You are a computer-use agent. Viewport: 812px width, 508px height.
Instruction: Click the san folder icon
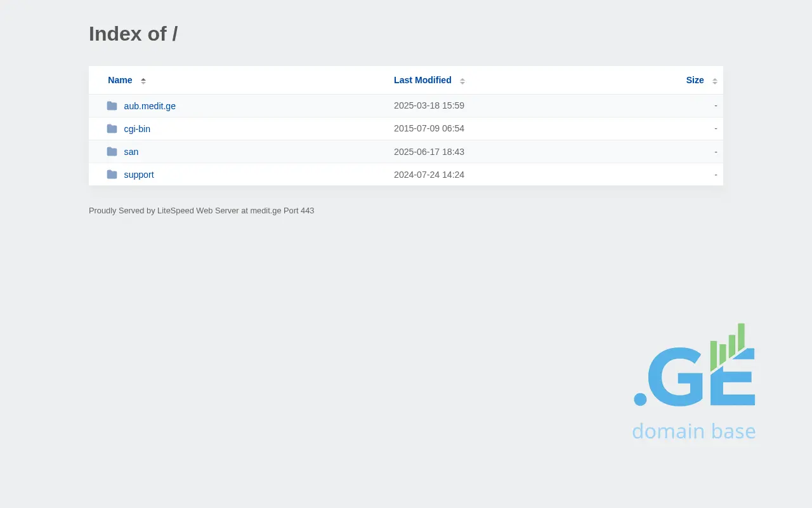tap(112, 152)
